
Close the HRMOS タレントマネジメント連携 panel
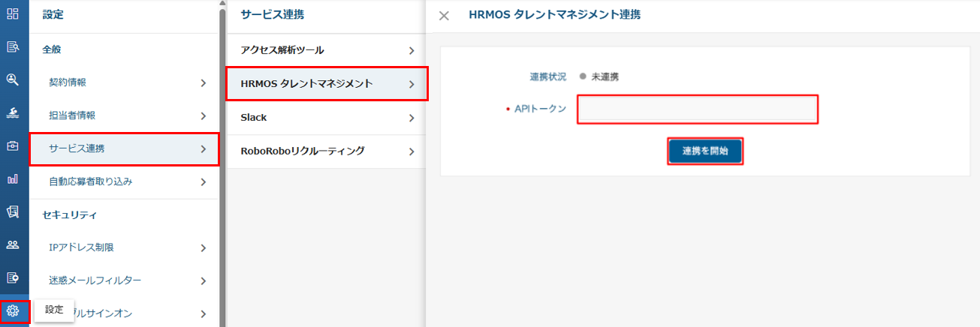click(444, 15)
